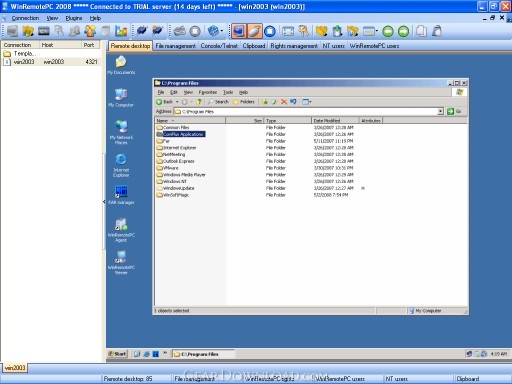Select the Internet Explorer folder in the file list

click(x=176, y=148)
